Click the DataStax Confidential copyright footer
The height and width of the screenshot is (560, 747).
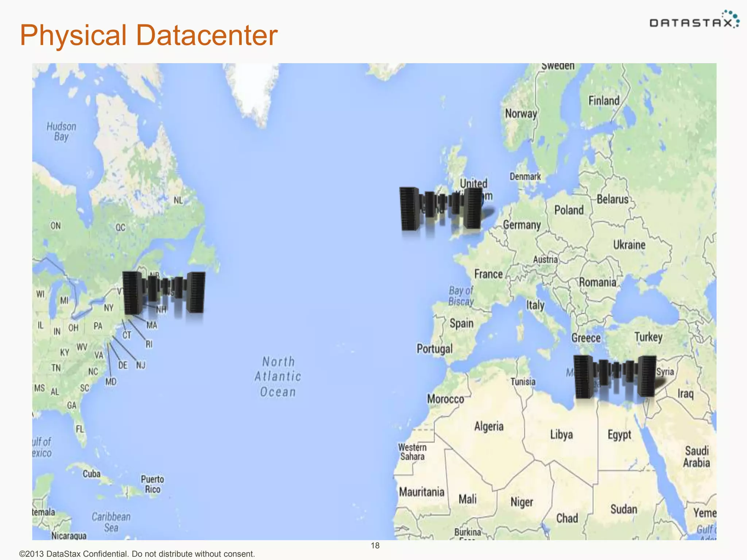click(137, 554)
